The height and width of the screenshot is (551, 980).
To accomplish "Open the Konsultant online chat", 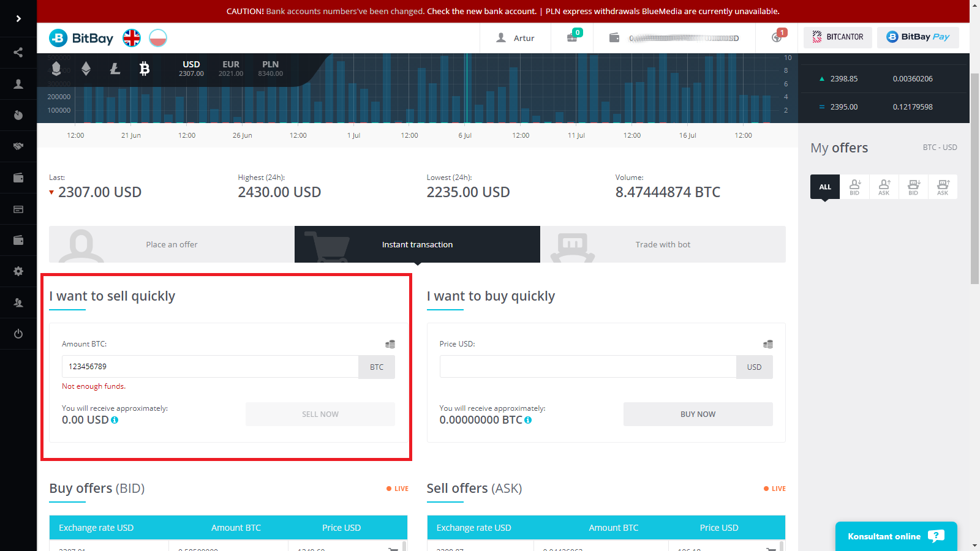I will click(x=896, y=536).
